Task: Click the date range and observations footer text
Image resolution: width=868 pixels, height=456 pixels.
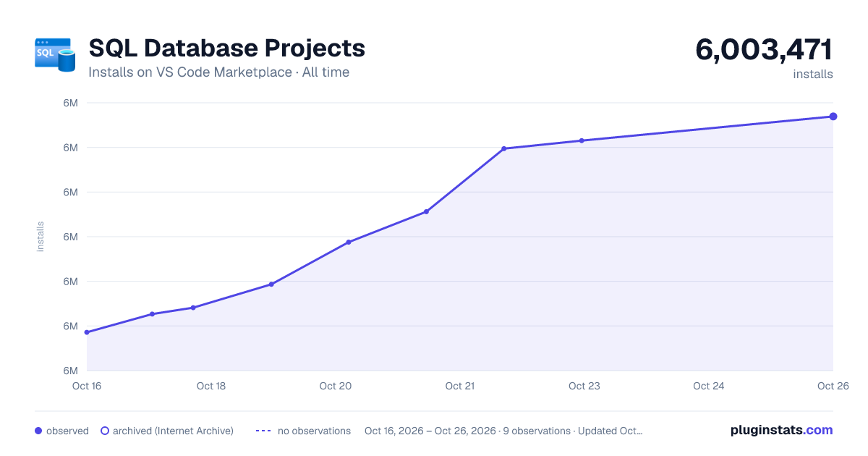Action: [503, 431]
